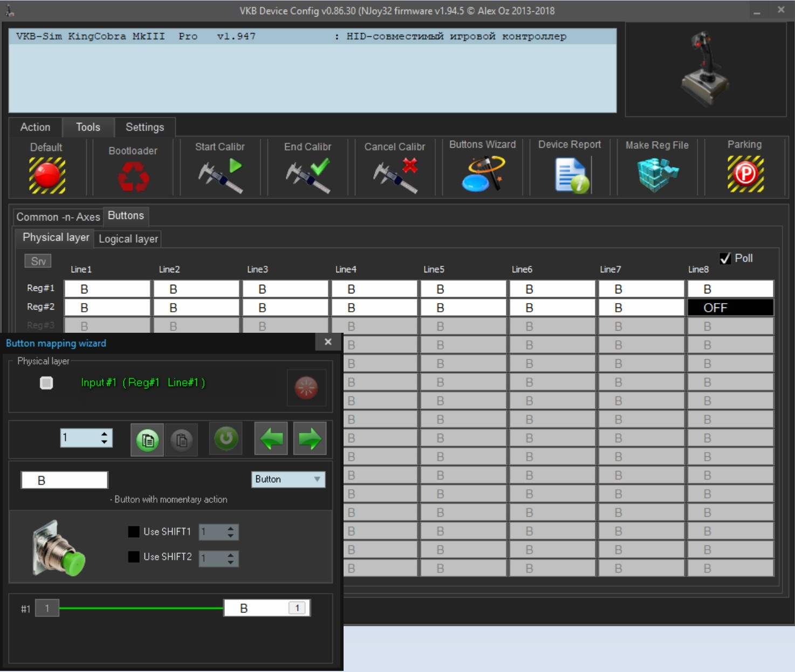This screenshot has height=672, width=795.
Task: Enable the Use SHIFT2 checkbox
Action: (133, 557)
